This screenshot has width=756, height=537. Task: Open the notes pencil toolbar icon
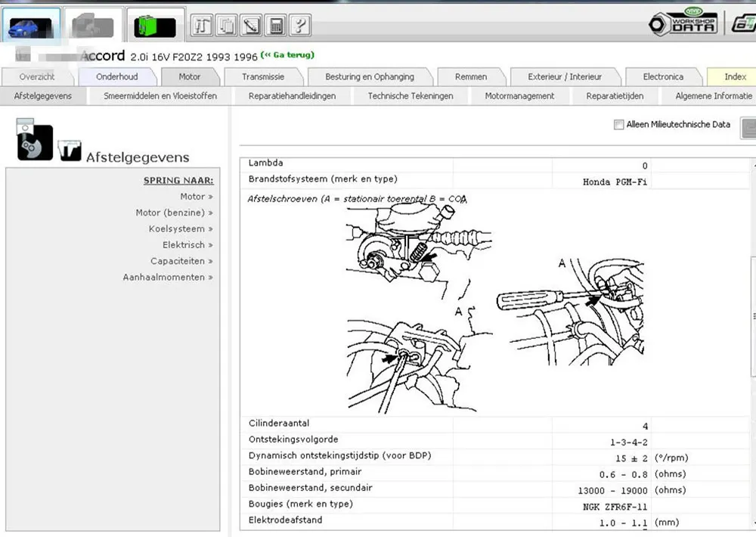(x=251, y=25)
